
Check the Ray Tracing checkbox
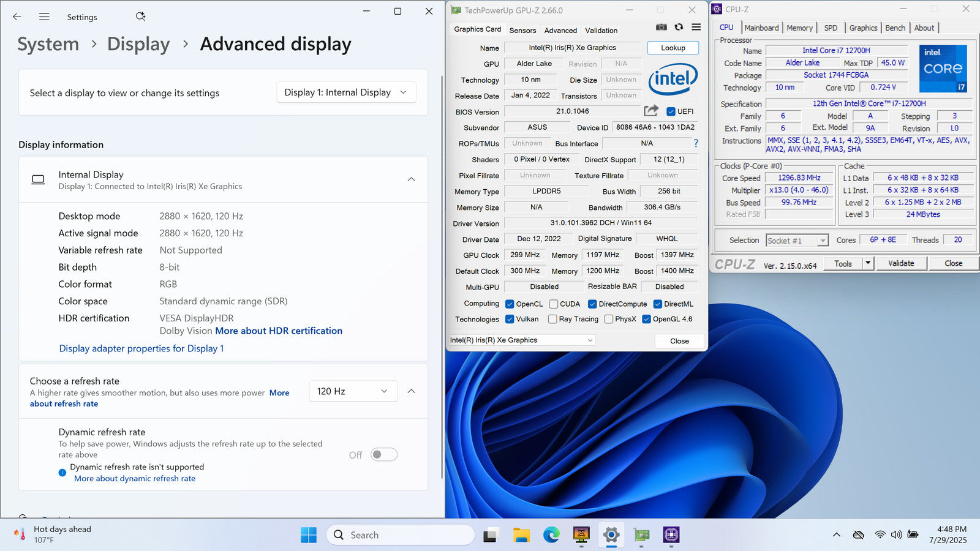pyautogui.click(x=552, y=319)
